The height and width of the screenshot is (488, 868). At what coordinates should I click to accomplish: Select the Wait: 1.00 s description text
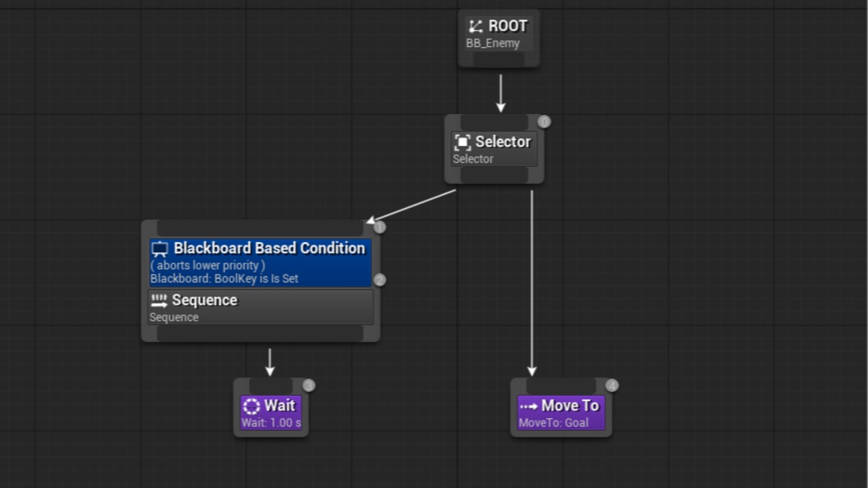(271, 423)
